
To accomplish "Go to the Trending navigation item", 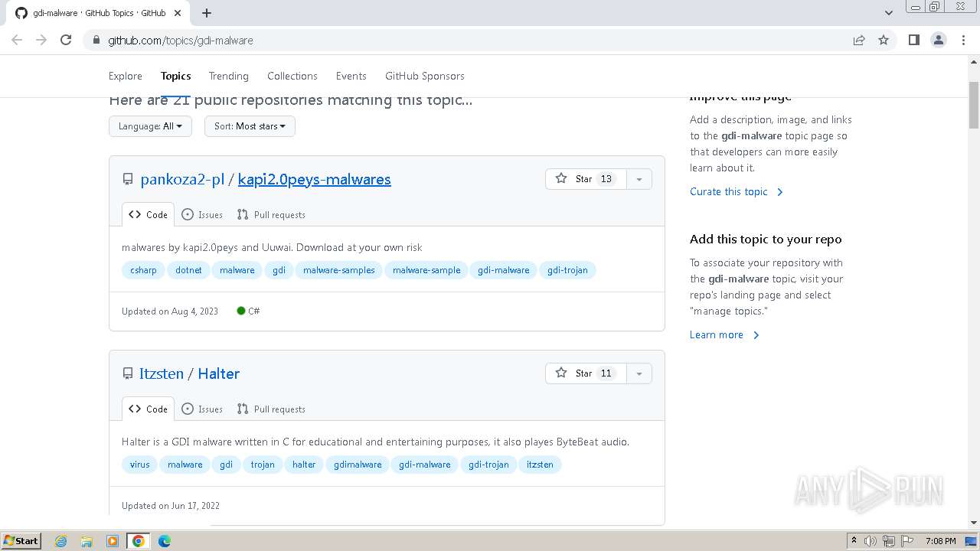I will point(229,76).
